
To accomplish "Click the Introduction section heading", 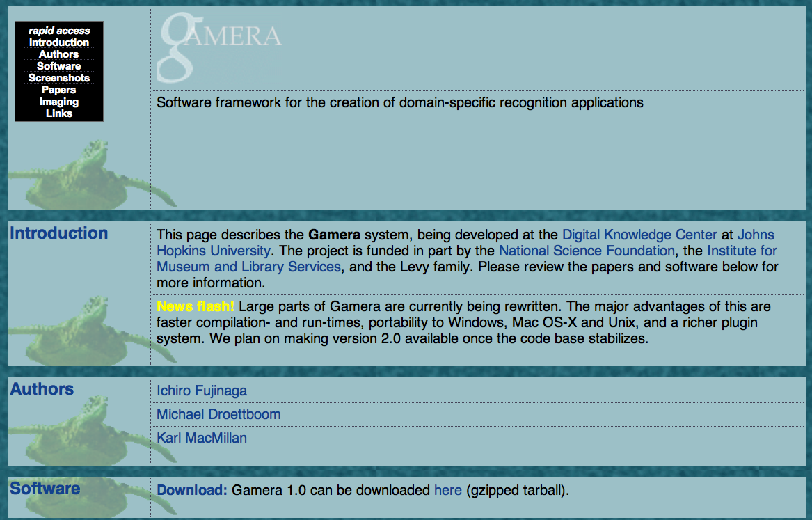I will coord(59,233).
